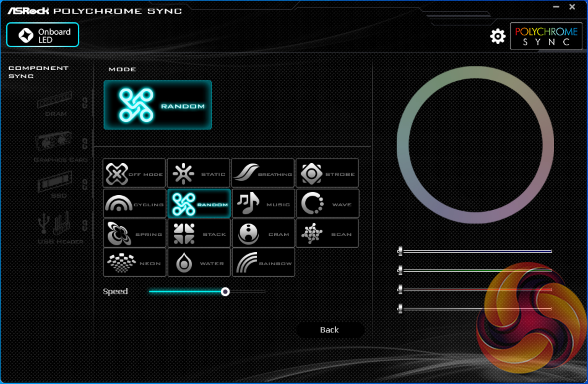Toggle USB Header sync chain link

(85, 225)
